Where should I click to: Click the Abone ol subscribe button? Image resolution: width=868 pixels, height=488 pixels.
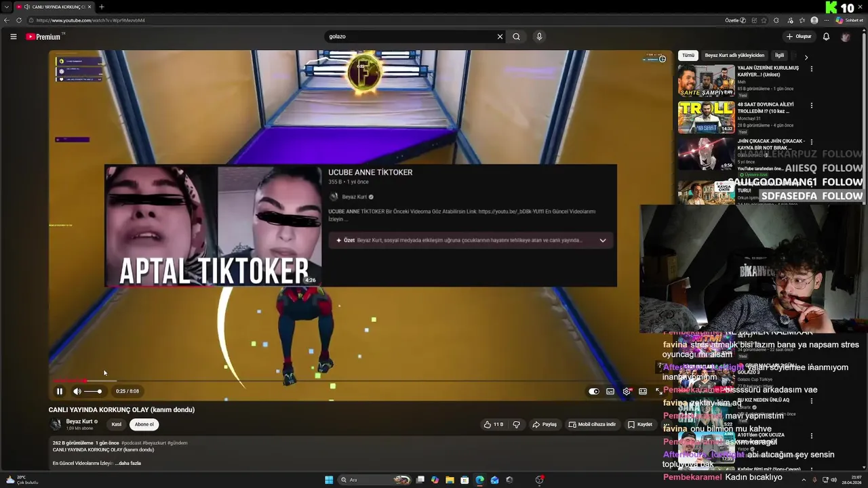(144, 424)
